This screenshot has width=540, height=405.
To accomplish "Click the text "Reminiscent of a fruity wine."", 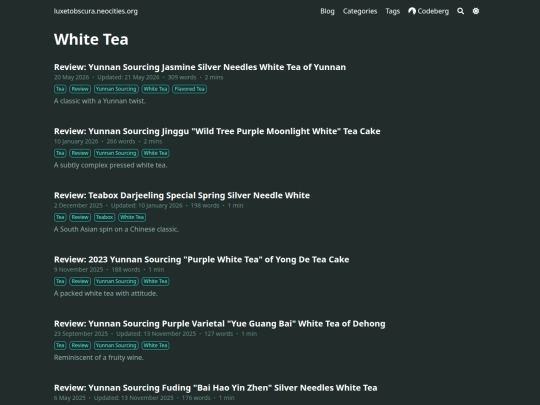I will point(99,357).
